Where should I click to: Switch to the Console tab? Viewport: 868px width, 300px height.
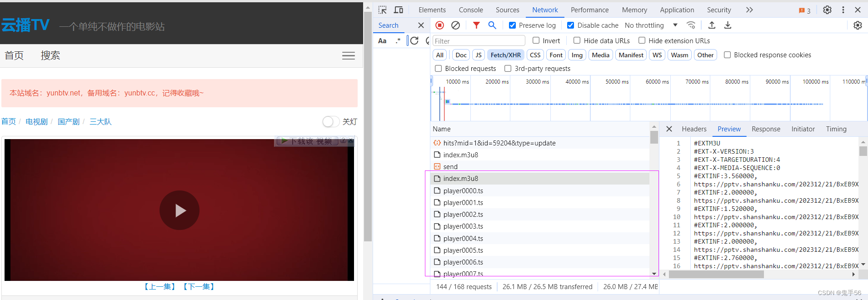pos(471,10)
